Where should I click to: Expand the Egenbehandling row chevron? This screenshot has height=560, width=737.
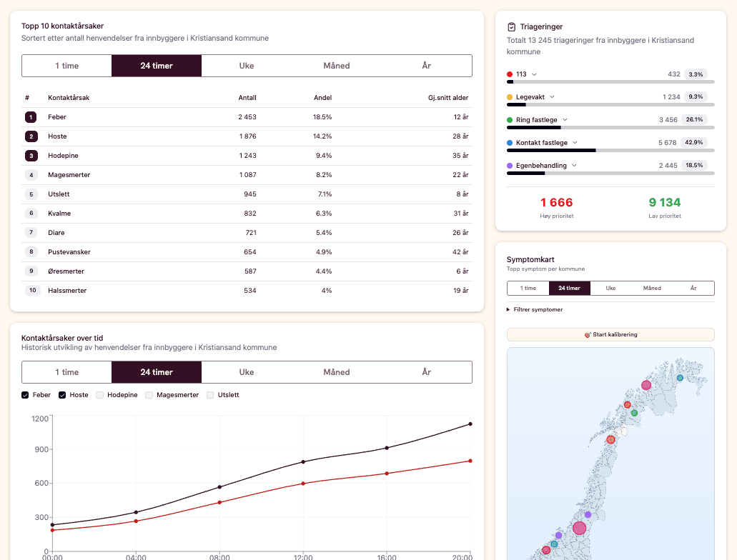(x=574, y=166)
